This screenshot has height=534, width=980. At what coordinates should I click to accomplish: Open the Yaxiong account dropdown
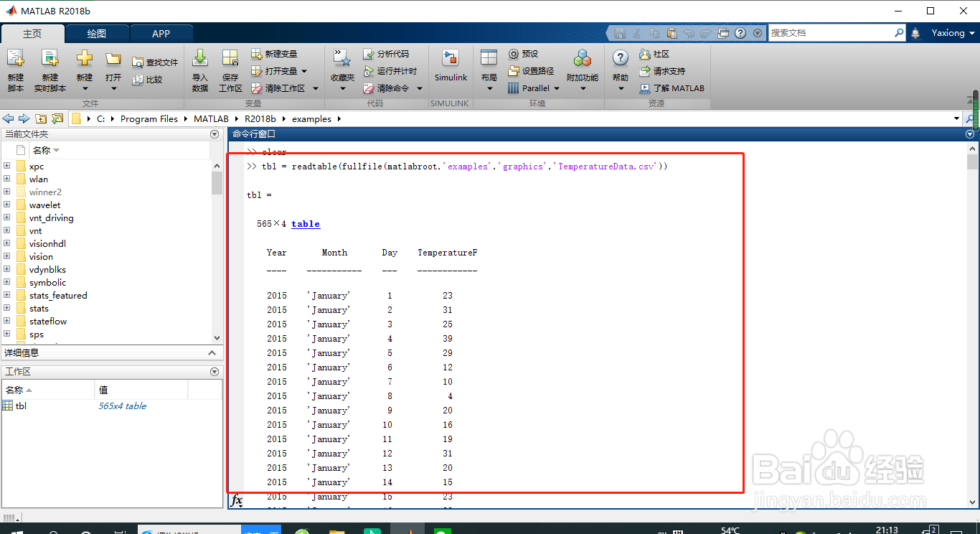[x=953, y=33]
